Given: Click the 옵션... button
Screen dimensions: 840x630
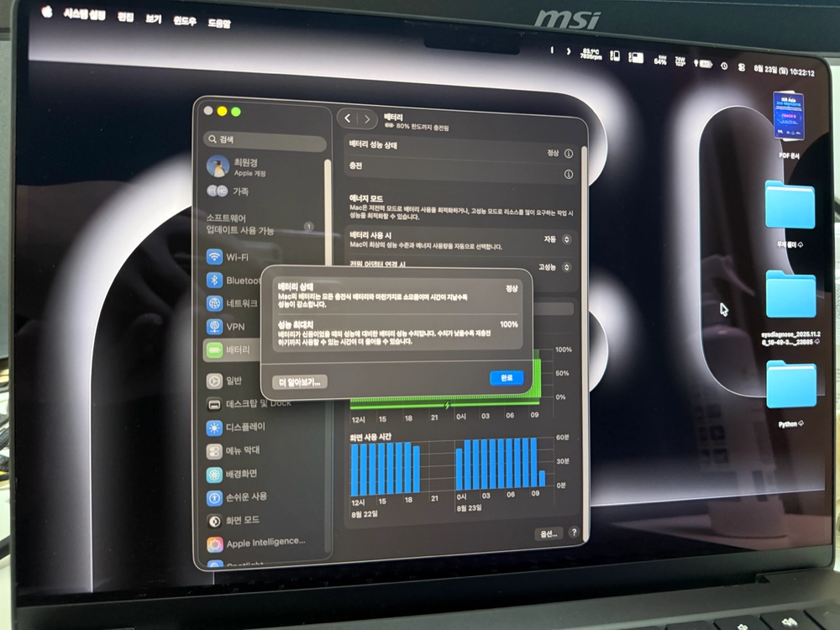Looking at the screenshot, I should 549,533.
